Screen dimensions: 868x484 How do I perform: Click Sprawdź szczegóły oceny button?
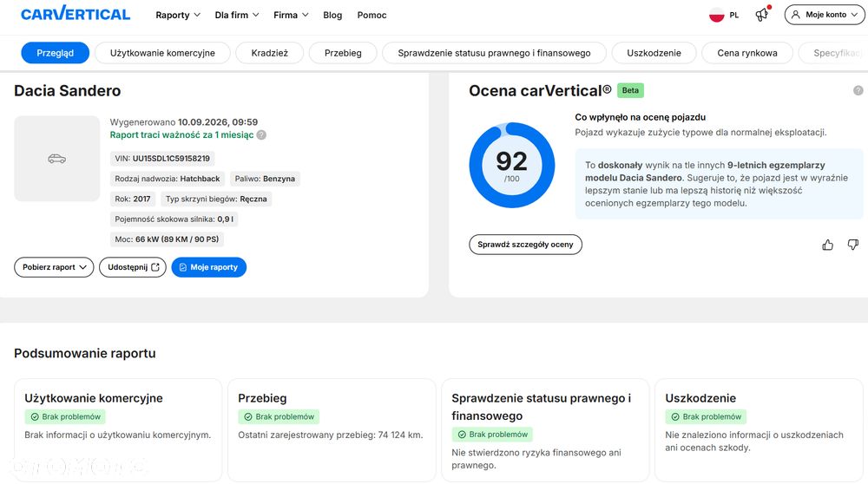(525, 245)
